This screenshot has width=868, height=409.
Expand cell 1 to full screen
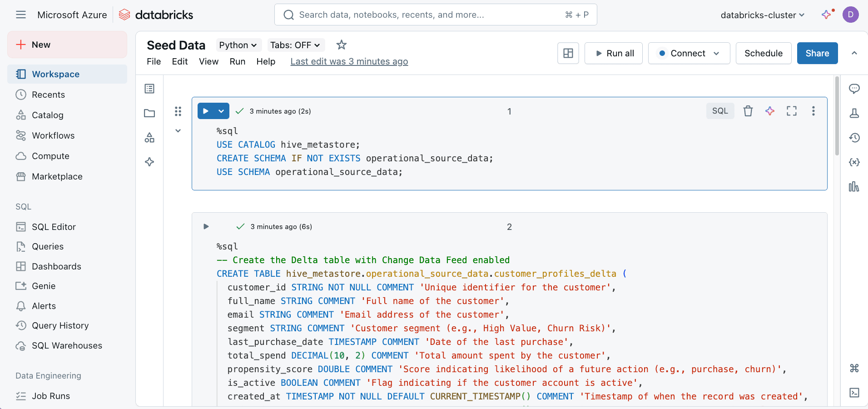[x=791, y=111]
